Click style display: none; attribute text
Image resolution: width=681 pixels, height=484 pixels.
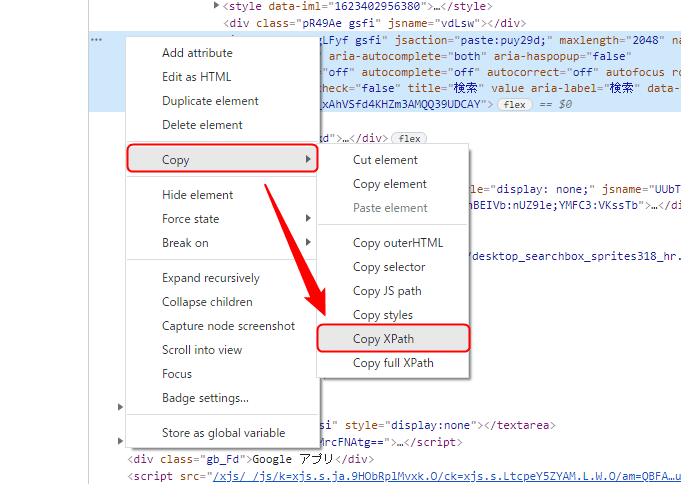(x=532, y=190)
